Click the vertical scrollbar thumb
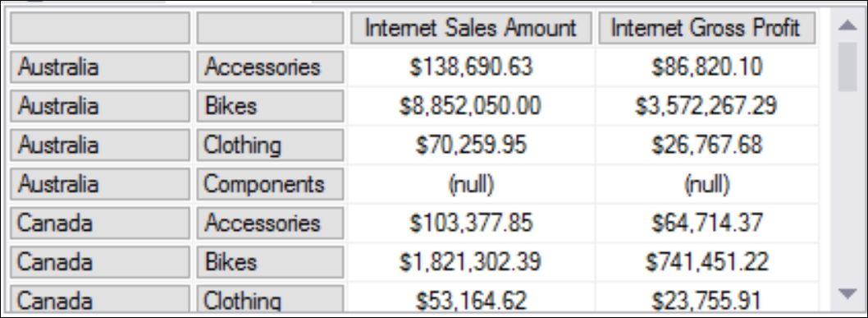This screenshot has width=868, height=318. [847, 67]
